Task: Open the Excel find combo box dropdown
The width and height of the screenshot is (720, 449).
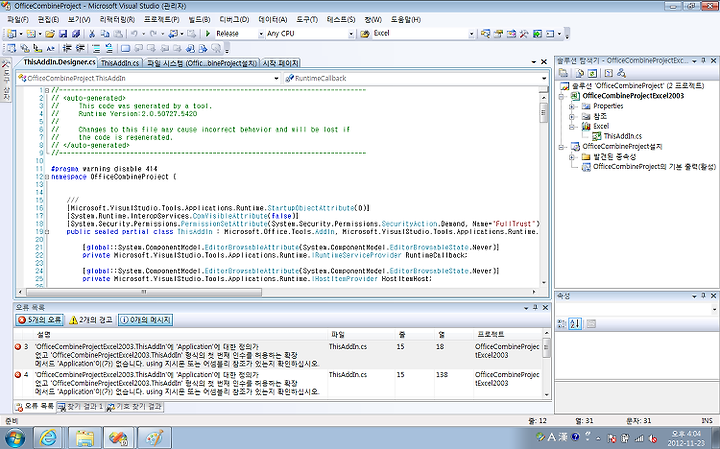Action: coord(471,34)
